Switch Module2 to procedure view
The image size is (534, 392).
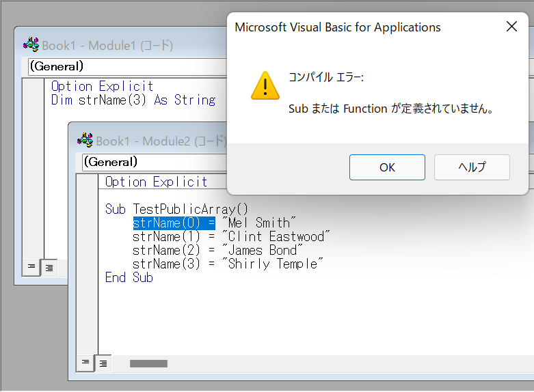coord(85,363)
